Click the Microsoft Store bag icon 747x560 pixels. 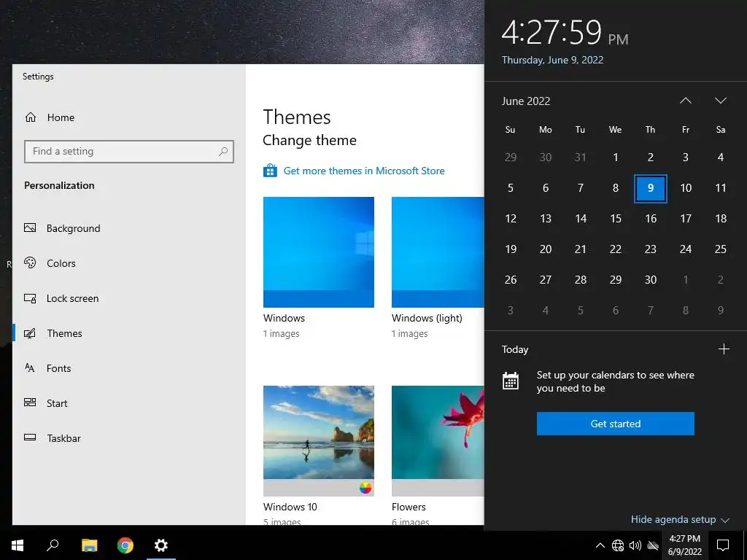(270, 171)
